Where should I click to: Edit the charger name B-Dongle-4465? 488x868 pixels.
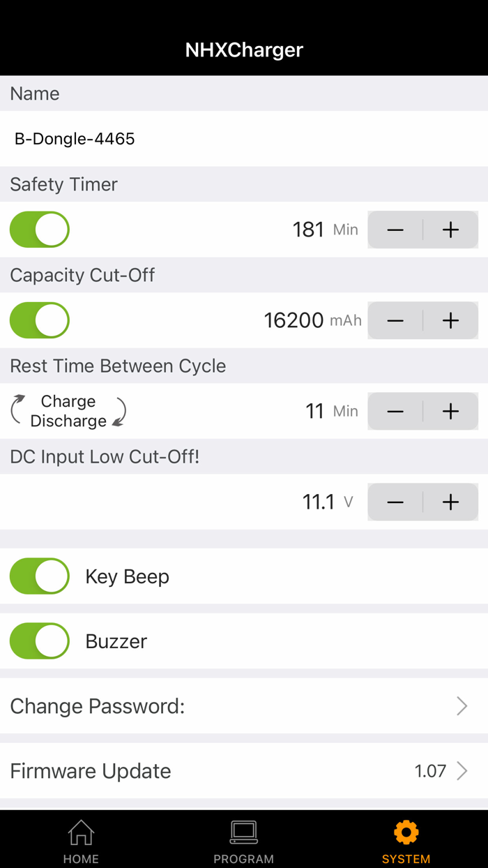[75, 139]
